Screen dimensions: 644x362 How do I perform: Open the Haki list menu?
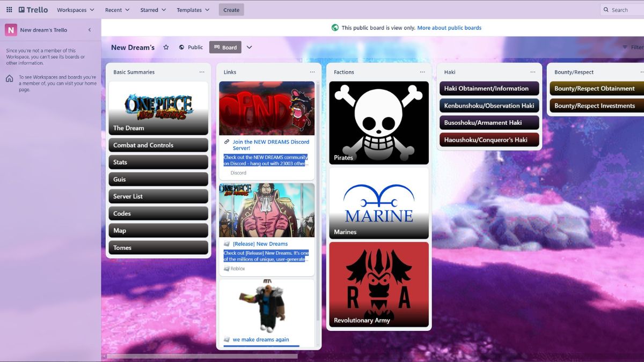point(533,71)
